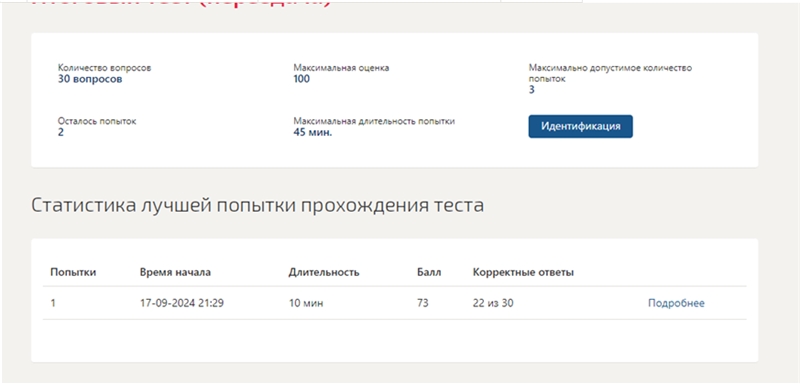Click the 30 вопросов value
Screen dimensions: 800x385
tap(90, 79)
